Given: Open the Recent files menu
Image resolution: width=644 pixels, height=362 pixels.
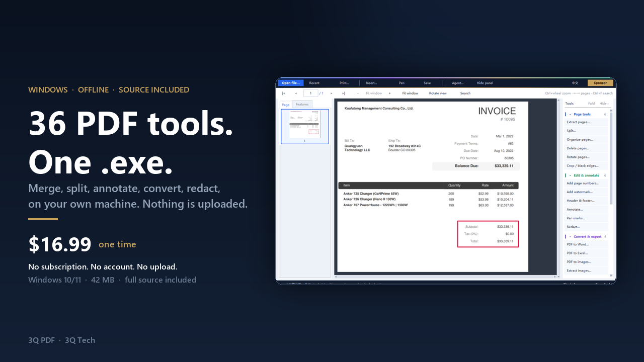Looking at the screenshot, I should 314,83.
